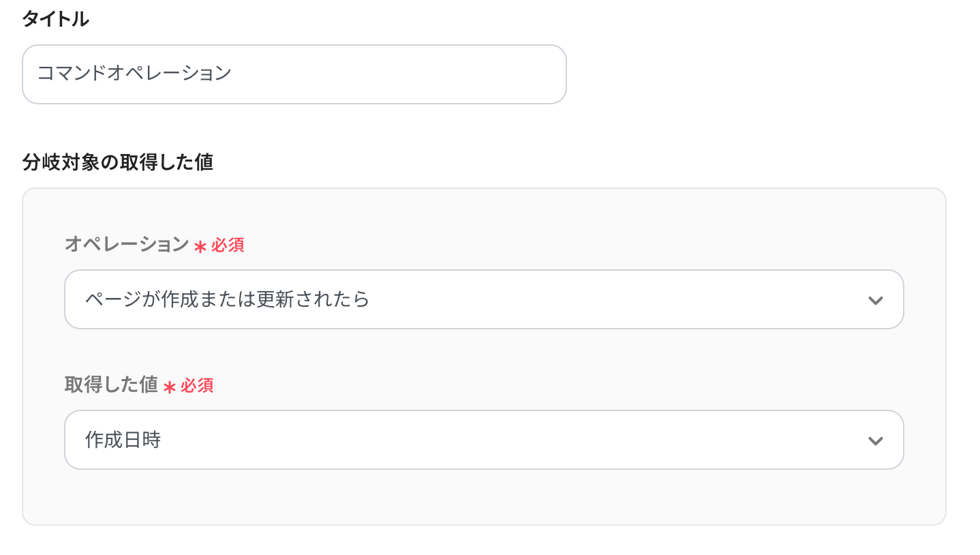
Task: Focus the タイトル input field
Action: 294,74
